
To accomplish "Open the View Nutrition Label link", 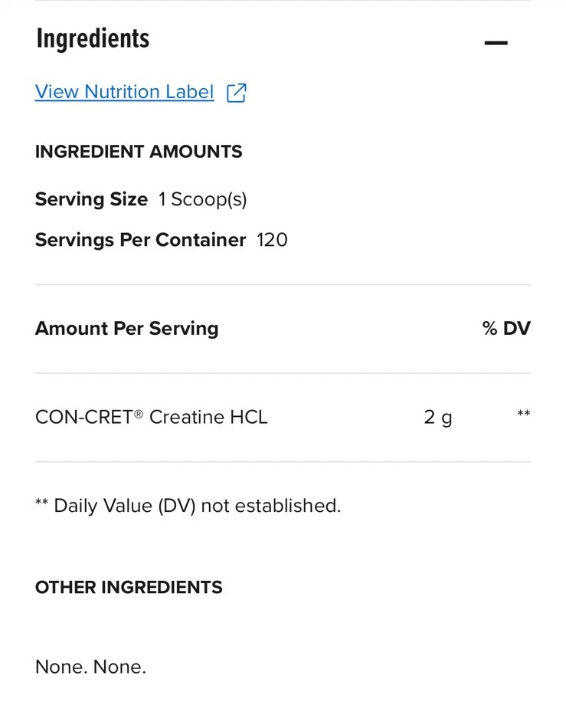I will (x=124, y=92).
